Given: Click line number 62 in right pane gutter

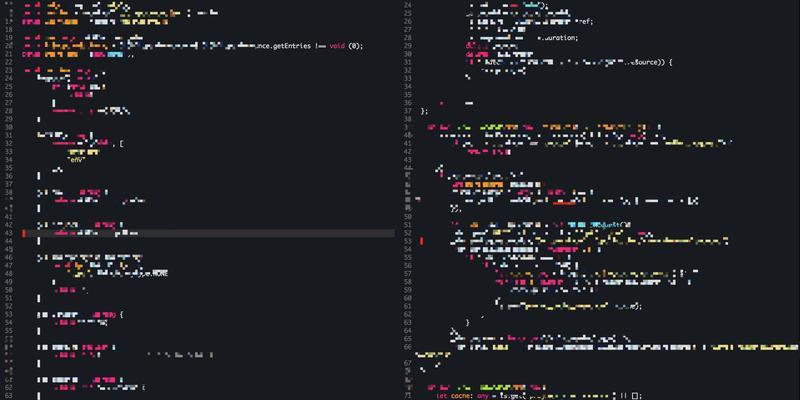Looking at the screenshot, I should 408,314.
